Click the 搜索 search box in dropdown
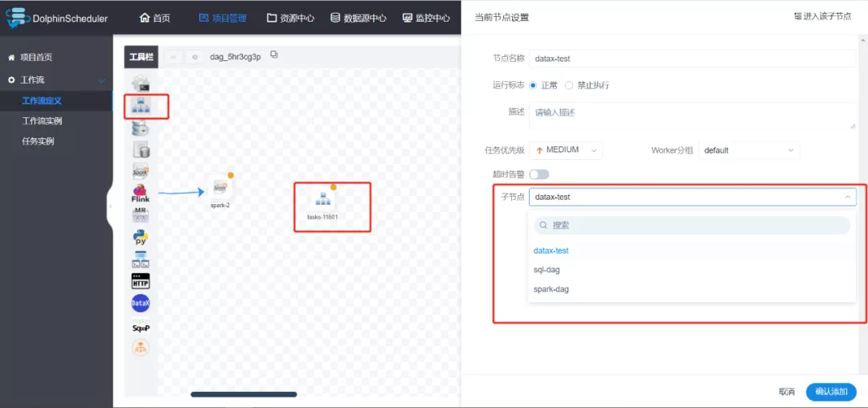 point(692,225)
